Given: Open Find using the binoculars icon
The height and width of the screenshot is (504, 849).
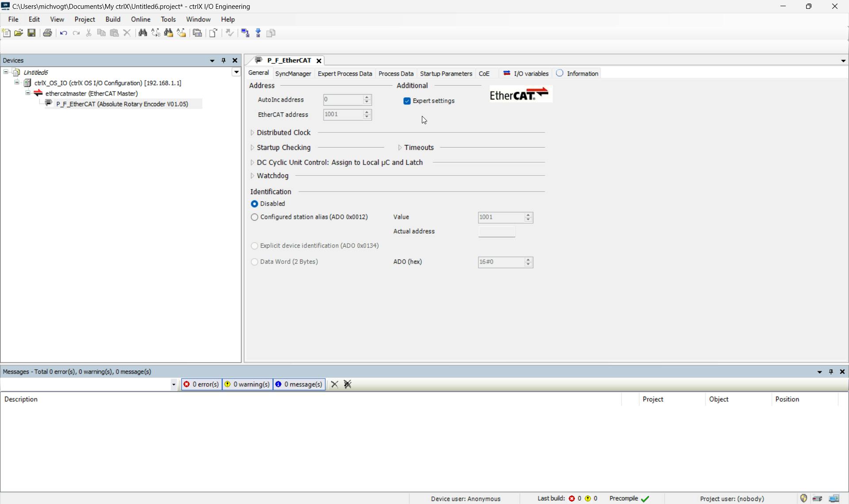Looking at the screenshot, I should pyautogui.click(x=142, y=33).
